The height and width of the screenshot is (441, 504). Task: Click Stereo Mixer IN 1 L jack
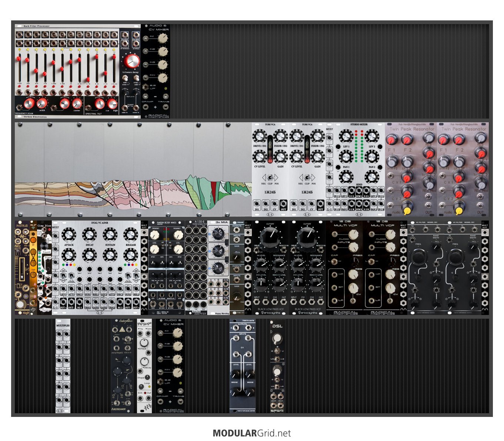[x=337, y=191]
